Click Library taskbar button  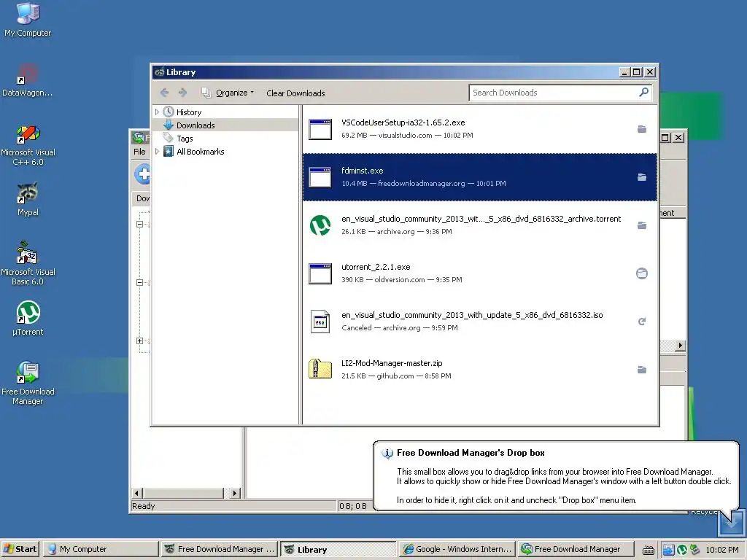(338, 549)
